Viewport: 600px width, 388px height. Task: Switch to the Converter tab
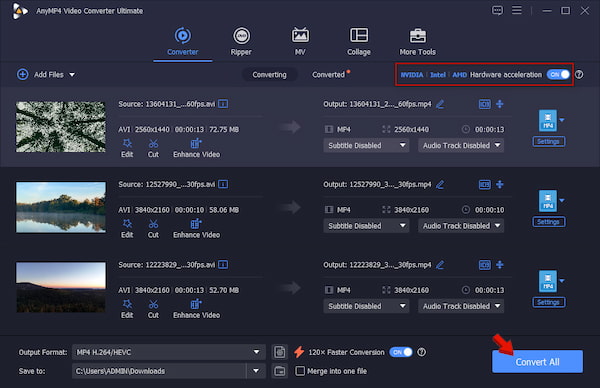[x=183, y=42]
